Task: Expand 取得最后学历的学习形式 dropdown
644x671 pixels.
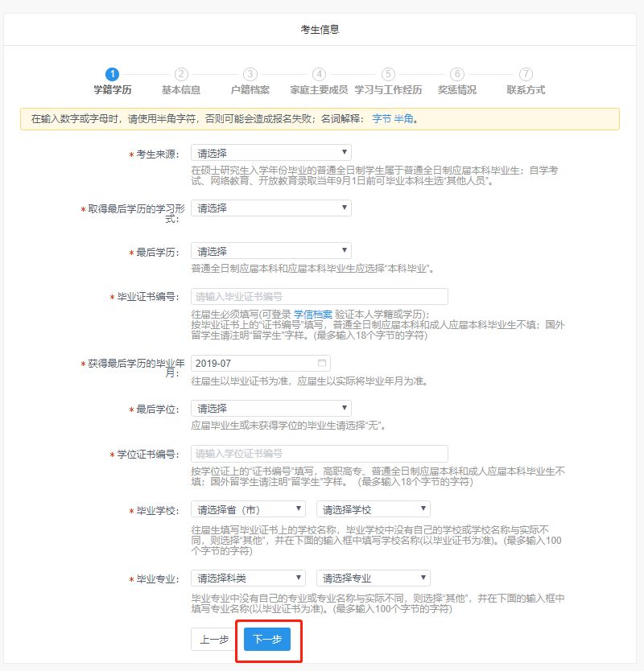Action: pyautogui.click(x=270, y=208)
